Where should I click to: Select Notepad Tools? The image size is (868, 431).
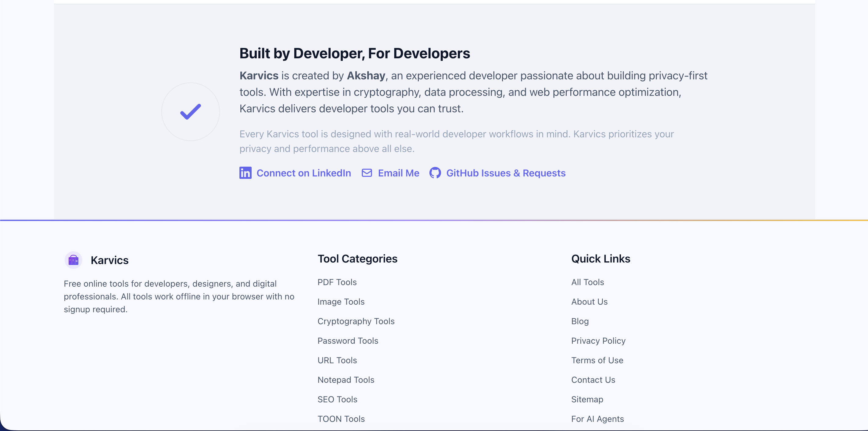pyautogui.click(x=346, y=380)
